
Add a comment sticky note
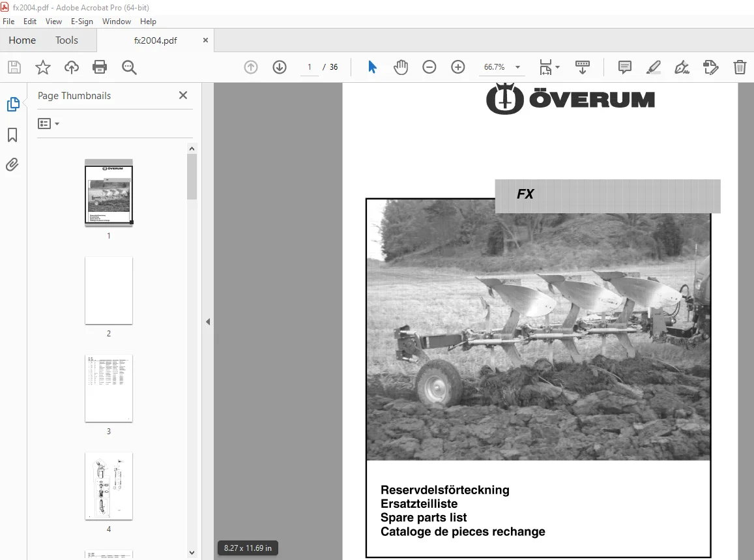(625, 67)
